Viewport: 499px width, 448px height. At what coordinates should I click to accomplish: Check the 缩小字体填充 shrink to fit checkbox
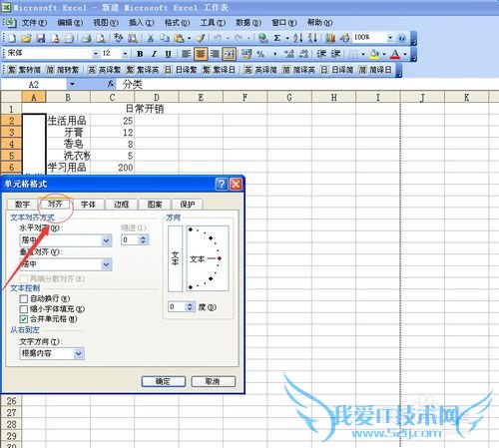click(x=24, y=309)
